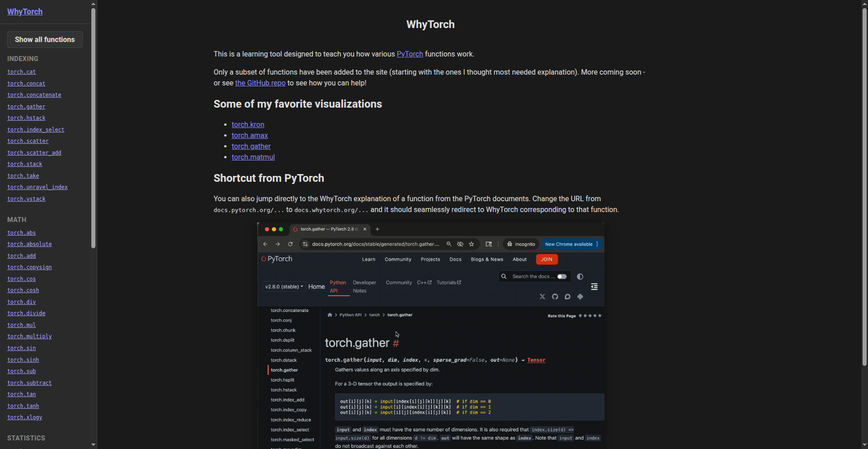
Task: Toggle the light/dark theme contrast icon
Action: click(x=580, y=276)
